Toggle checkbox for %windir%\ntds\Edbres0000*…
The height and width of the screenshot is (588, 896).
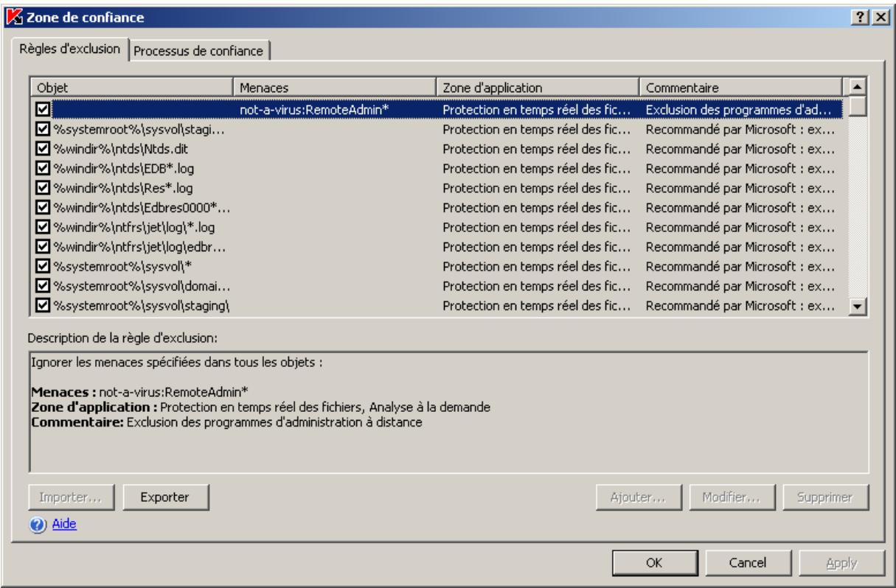pos(43,208)
